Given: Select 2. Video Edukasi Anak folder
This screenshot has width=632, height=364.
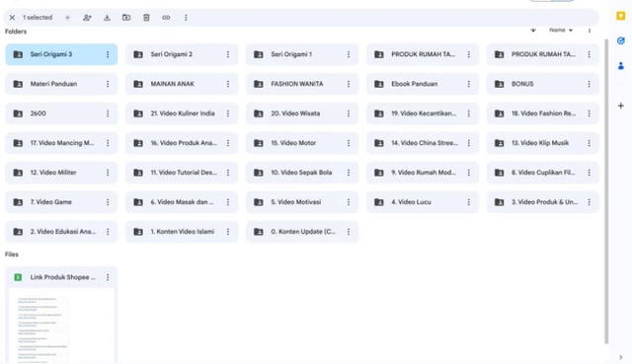Looking at the screenshot, I should (61, 232).
